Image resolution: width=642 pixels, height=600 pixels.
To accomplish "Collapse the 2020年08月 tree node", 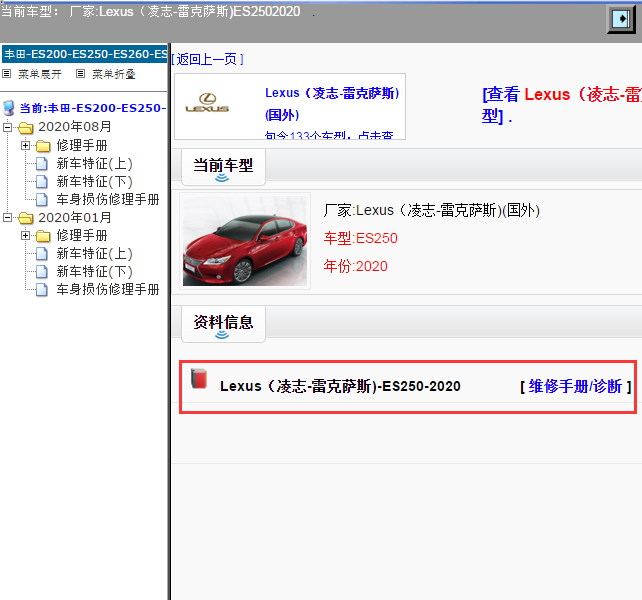I will 7,127.
